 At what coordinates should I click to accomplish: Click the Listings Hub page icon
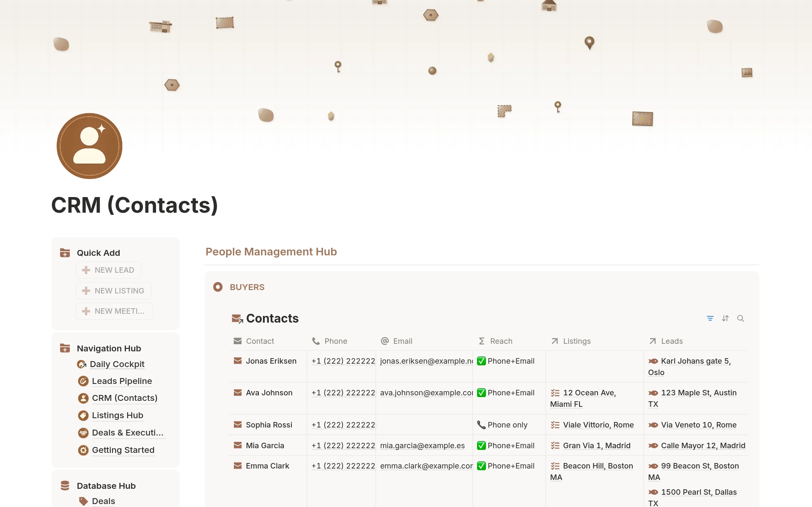click(x=83, y=416)
